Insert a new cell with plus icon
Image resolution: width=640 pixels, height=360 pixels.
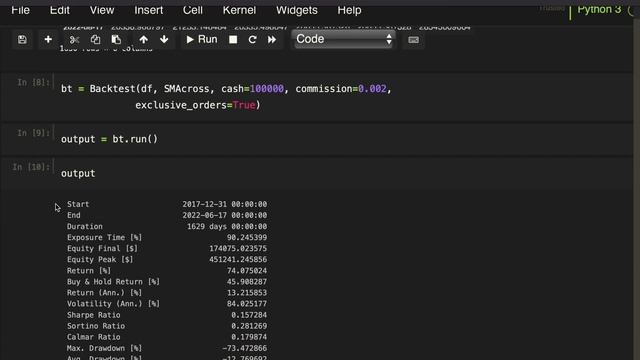pos(48,40)
